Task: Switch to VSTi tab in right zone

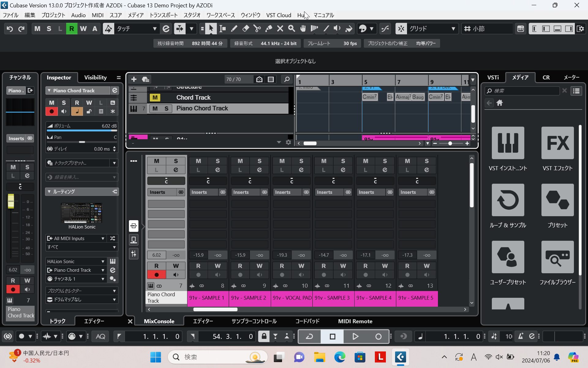Action: (x=493, y=78)
